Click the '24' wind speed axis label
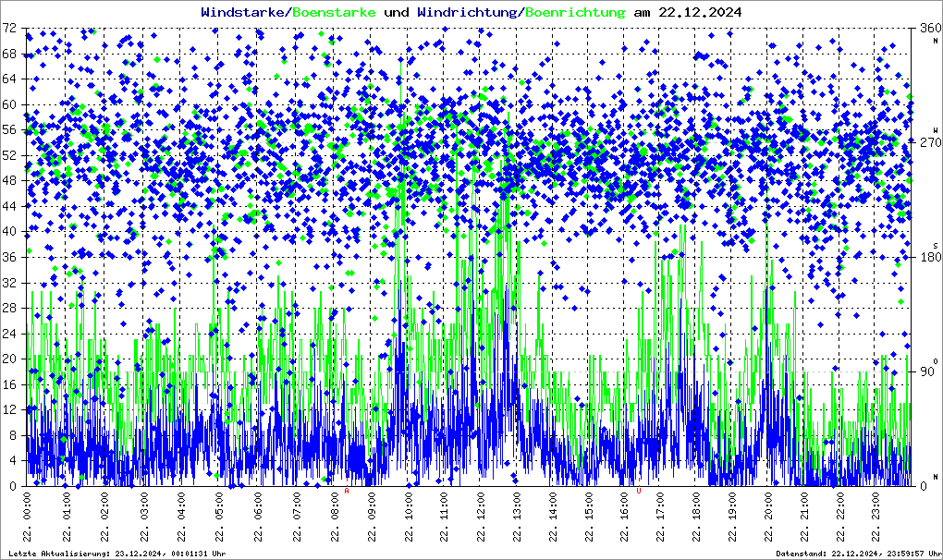The image size is (943, 560). point(9,334)
